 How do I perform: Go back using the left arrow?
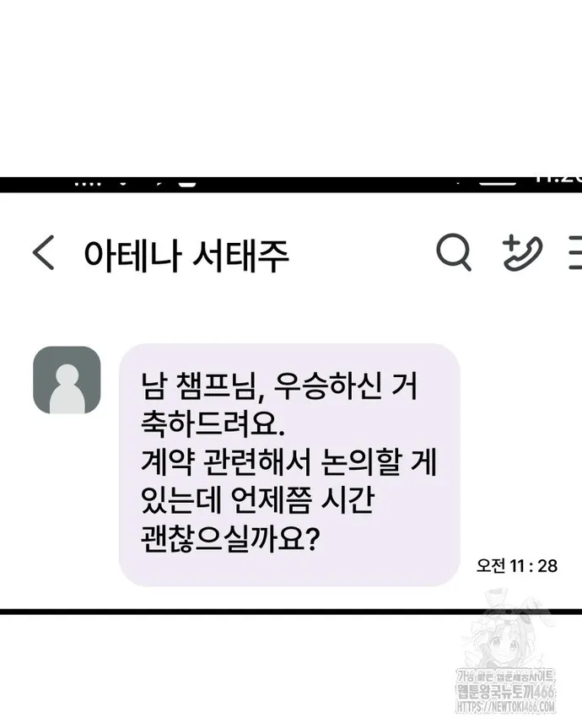click(44, 253)
